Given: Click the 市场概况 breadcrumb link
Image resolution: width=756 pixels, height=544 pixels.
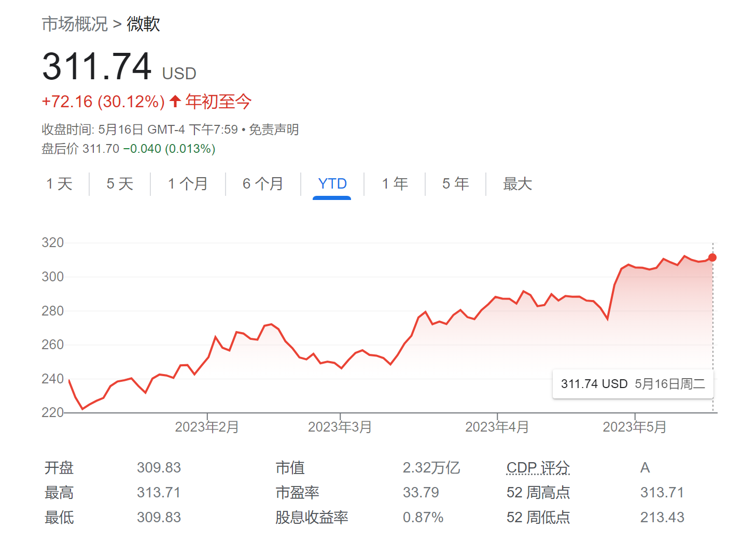Looking at the screenshot, I should [x=75, y=24].
